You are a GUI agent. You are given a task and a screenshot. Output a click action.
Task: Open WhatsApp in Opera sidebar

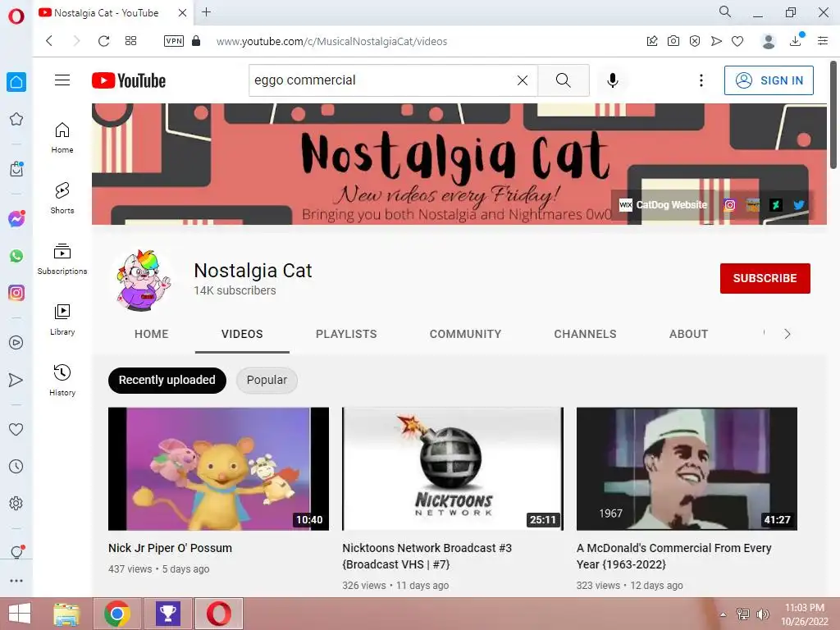tap(16, 256)
